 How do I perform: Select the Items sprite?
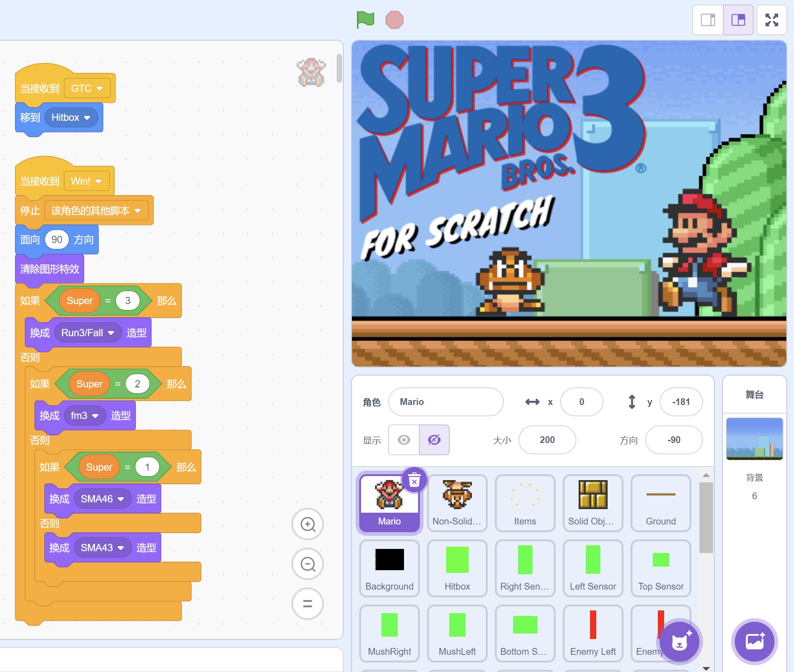(525, 503)
